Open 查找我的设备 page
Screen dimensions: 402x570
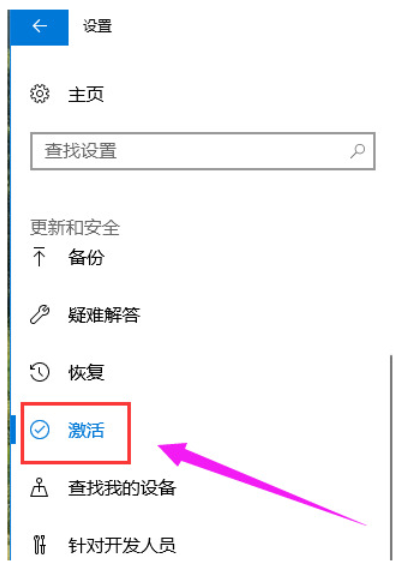pos(122,488)
